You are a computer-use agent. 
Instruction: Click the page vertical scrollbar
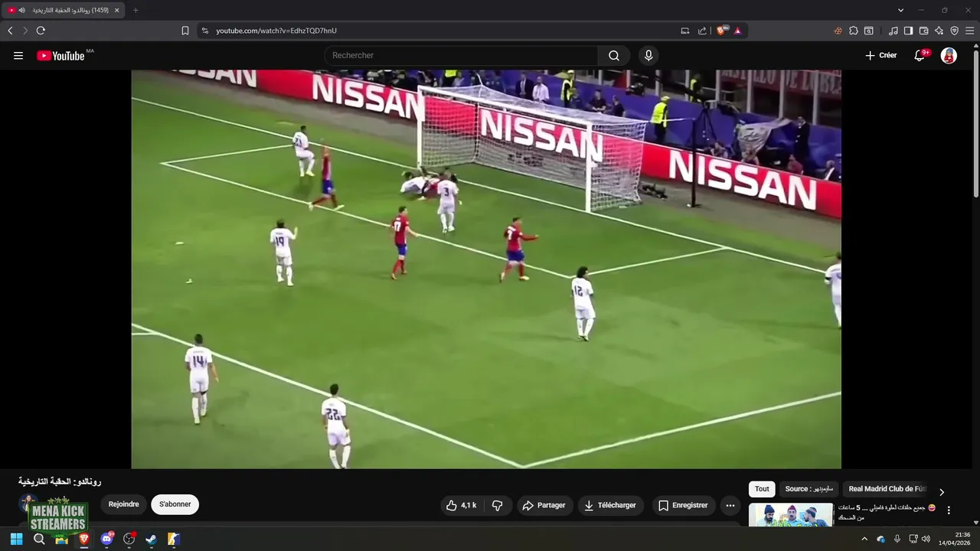[975, 122]
